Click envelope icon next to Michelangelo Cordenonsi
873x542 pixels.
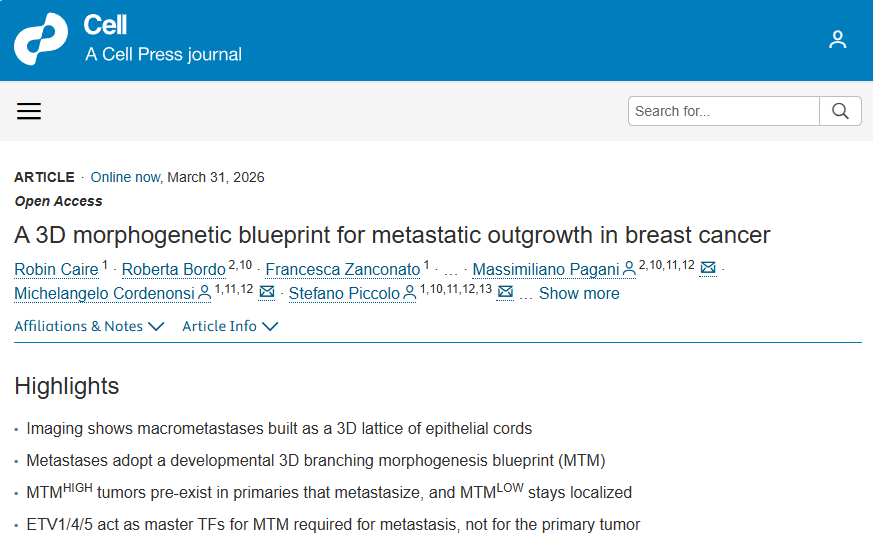point(267,293)
